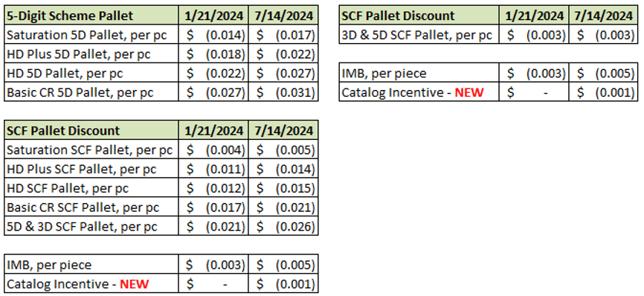Select Saturation SCF Pallet, per pc label
The width and height of the screenshot is (644, 296).
click(89, 150)
